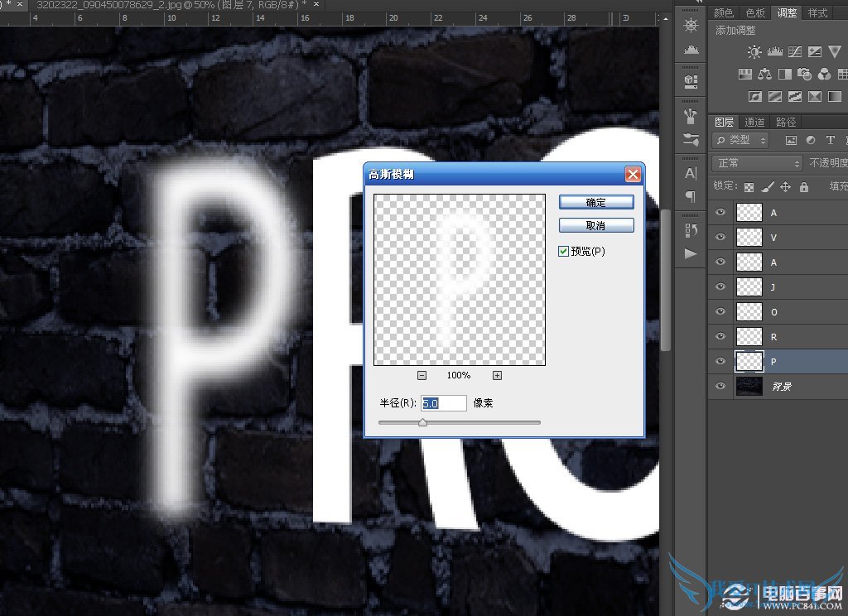Switch to the 样式 tab

817,12
